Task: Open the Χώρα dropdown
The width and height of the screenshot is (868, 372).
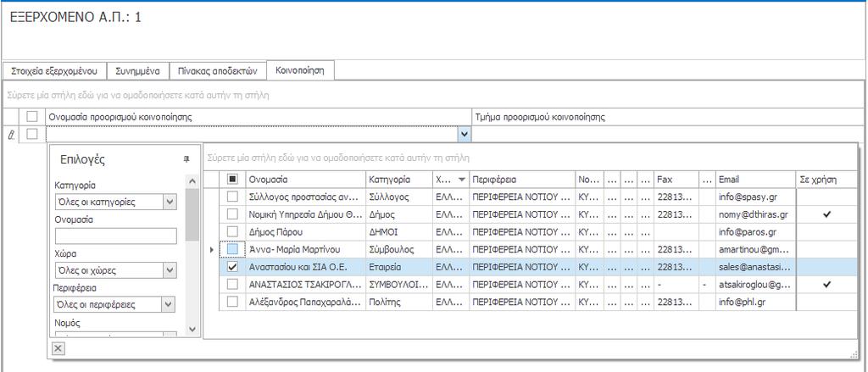Action: tap(170, 270)
